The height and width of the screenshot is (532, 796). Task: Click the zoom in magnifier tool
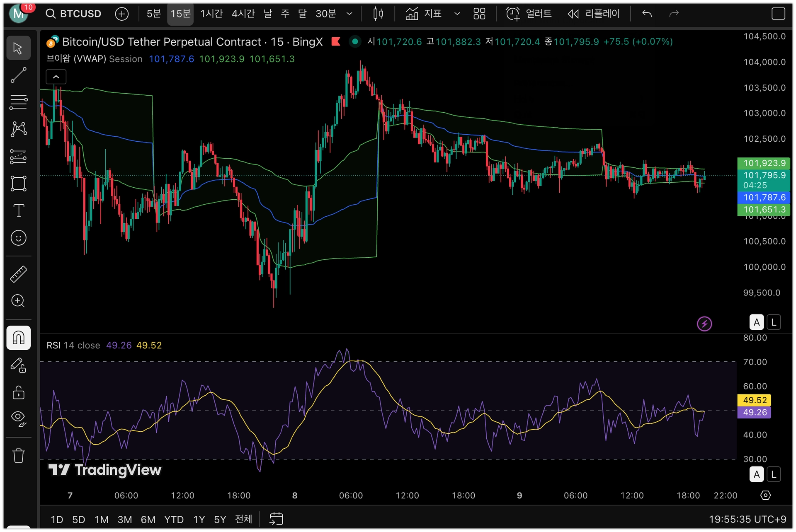(x=18, y=301)
